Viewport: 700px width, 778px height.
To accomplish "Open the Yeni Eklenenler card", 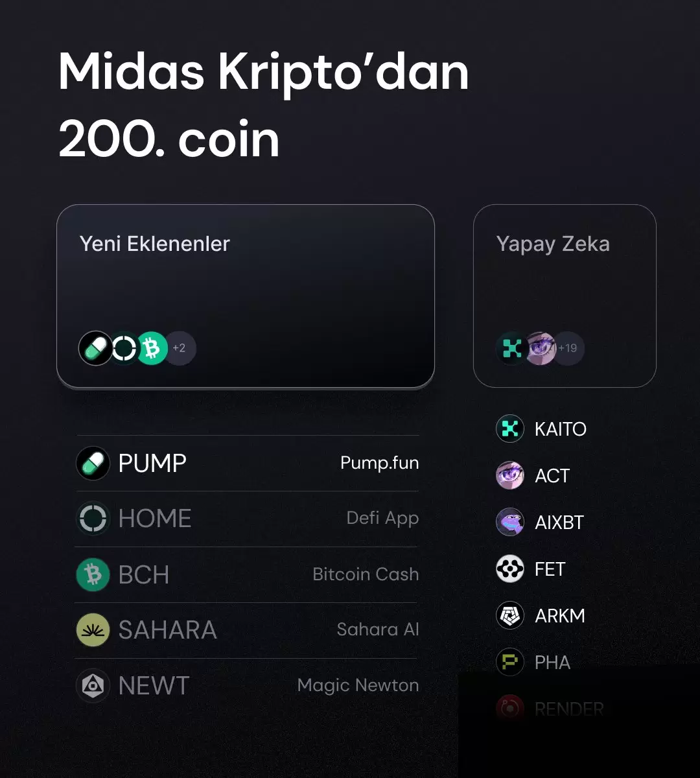I will pos(246,296).
